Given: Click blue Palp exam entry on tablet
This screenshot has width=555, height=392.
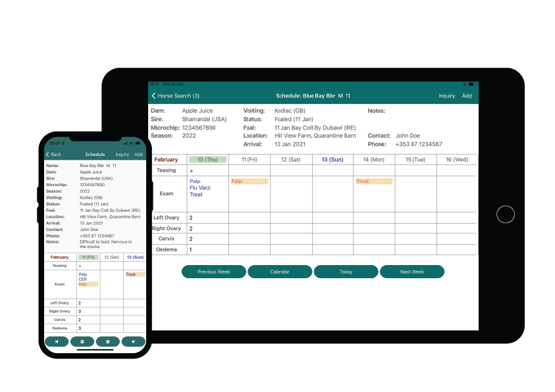Looking at the screenshot, I should coord(195,182).
